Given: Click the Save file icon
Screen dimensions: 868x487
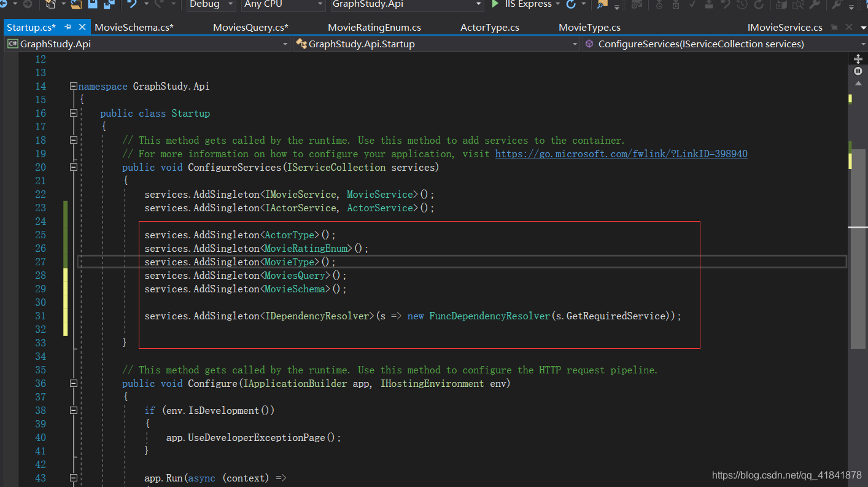Looking at the screenshot, I should pos(93,4).
